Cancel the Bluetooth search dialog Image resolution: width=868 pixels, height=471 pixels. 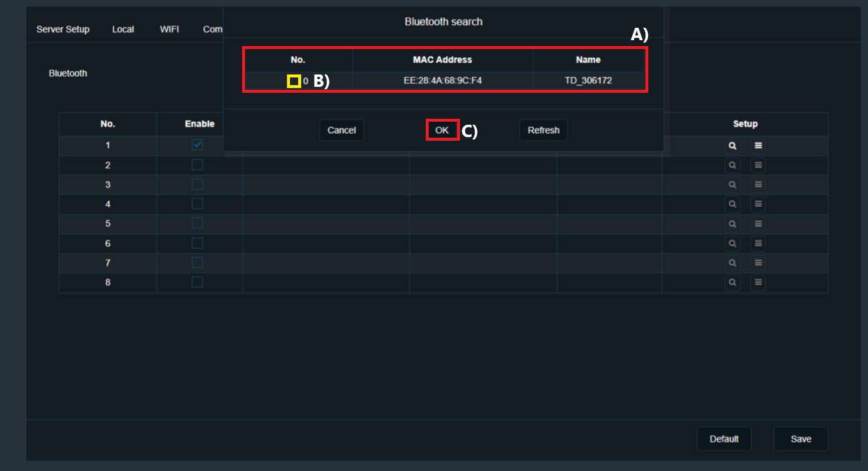(341, 130)
